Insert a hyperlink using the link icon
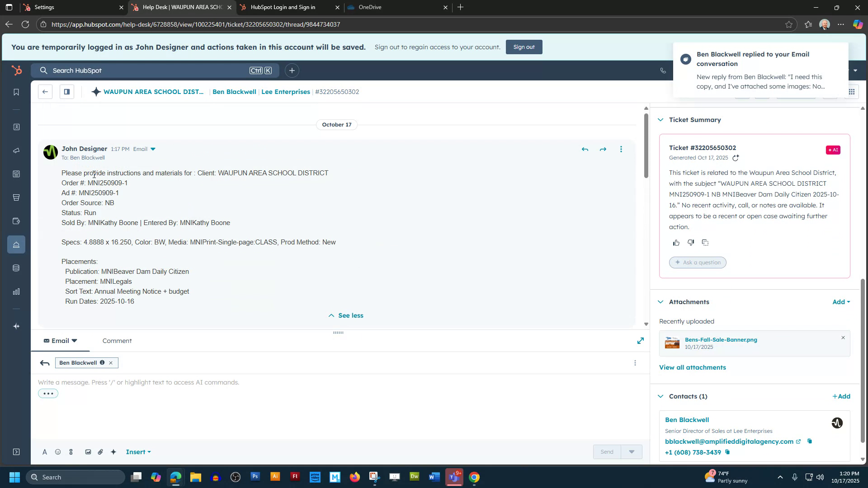Viewport: 868px width, 488px height. [71, 451]
